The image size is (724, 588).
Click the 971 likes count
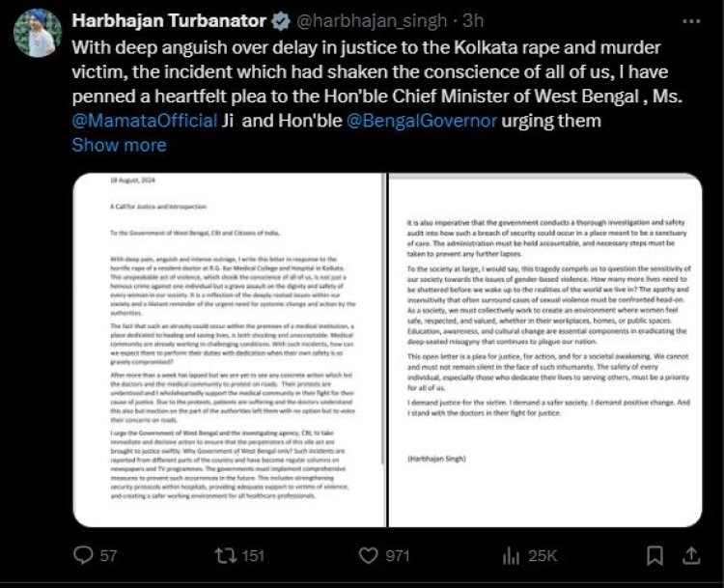point(398,555)
